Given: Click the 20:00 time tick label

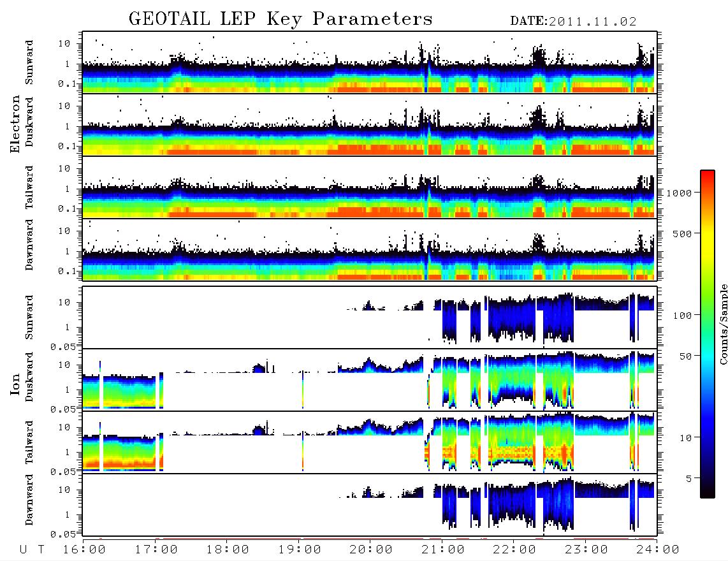Looking at the screenshot, I should click(372, 550).
